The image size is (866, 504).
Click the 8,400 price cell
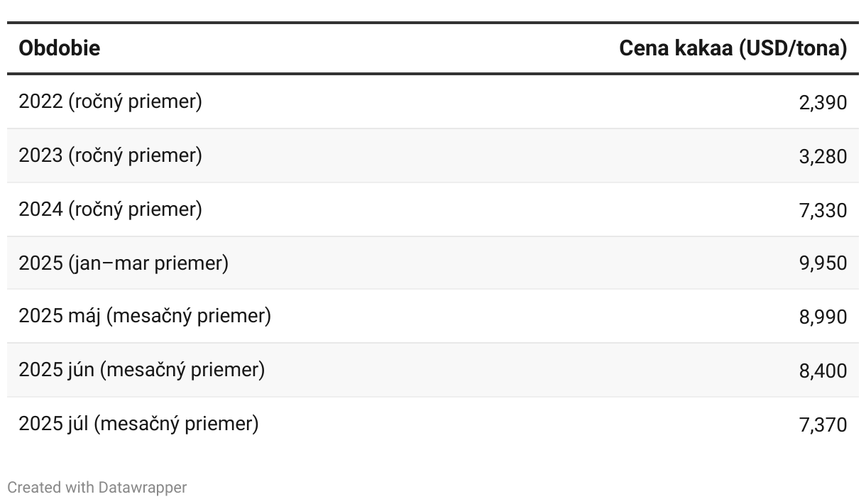tap(823, 371)
